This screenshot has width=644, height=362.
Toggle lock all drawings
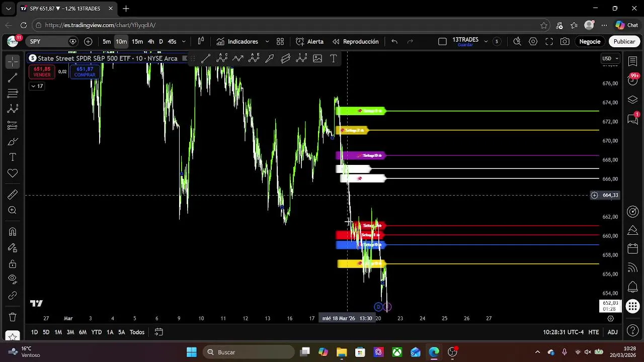coord(13,264)
